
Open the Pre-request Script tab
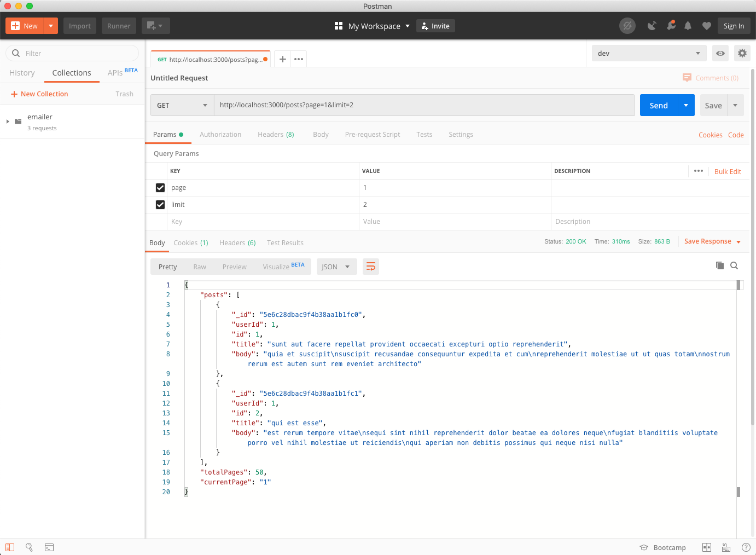click(x=373, y=135)
